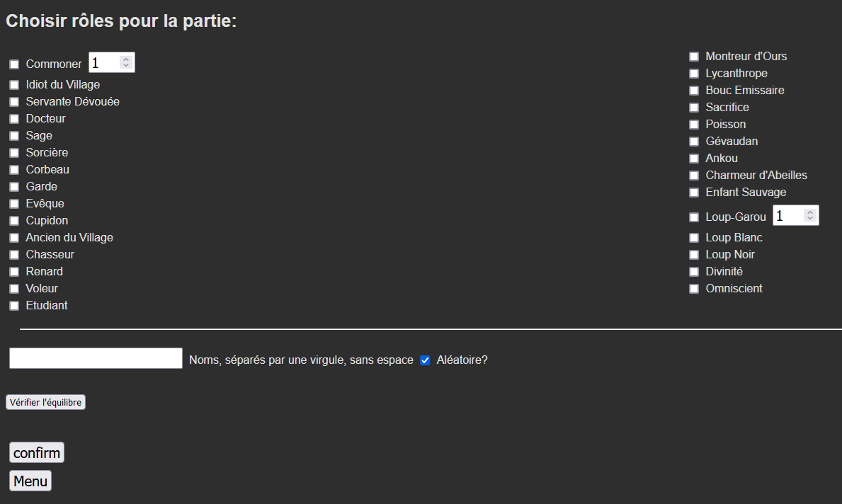The height and width of the screenshot is (504, 842).
Task: Check the Ancien du Village role
Action: coord(14,238)
